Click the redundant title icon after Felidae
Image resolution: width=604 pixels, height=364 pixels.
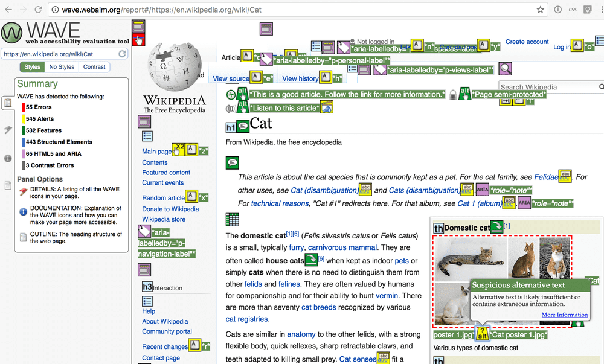pyautogui.click(x=565, y=176)
